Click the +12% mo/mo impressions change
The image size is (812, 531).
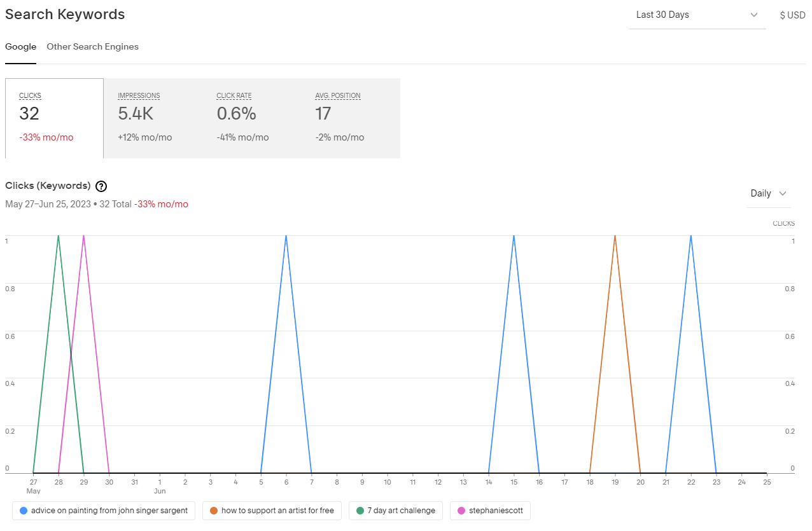tap(144, 137)
